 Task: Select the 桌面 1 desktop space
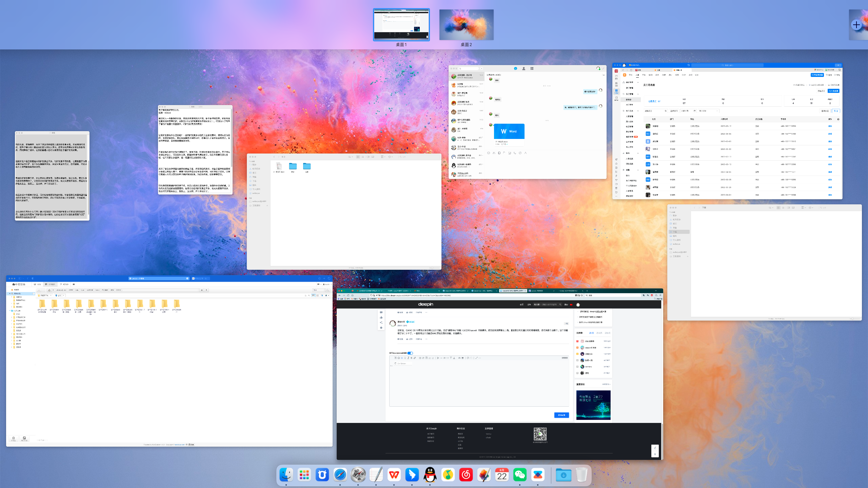coord(401,25)
